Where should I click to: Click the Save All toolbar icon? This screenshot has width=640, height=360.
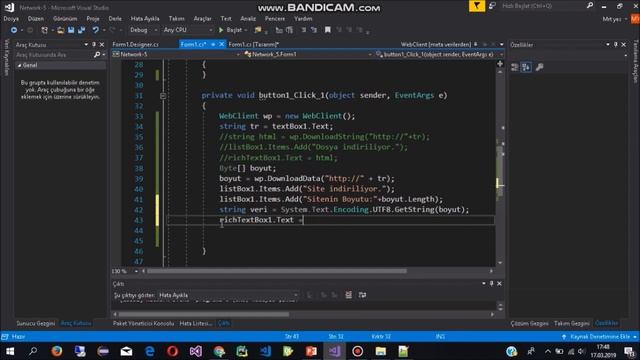81,30
